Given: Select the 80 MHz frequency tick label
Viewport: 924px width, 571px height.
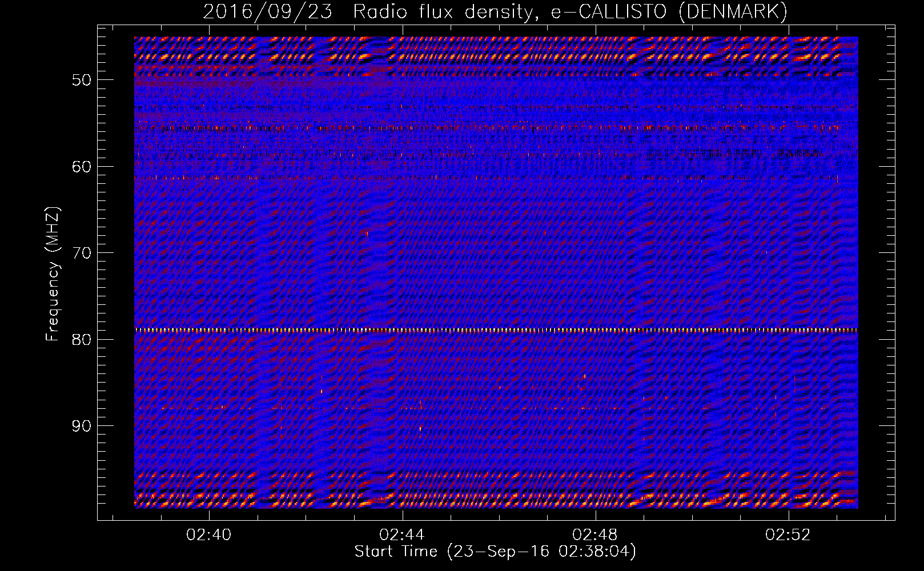Looking at the screenshot, I should click(x=82, y=340).
